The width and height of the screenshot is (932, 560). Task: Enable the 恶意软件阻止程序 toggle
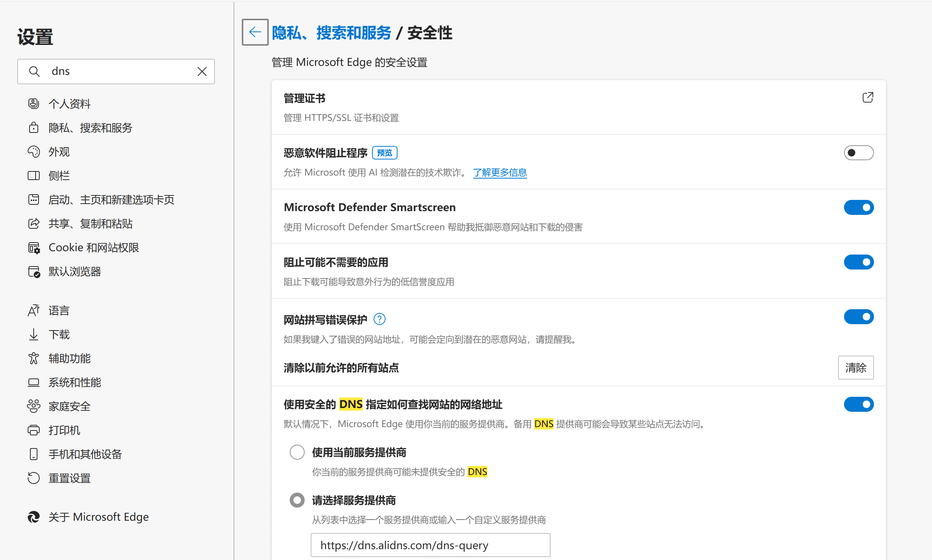pyautogui.click(x=858, y=153)
